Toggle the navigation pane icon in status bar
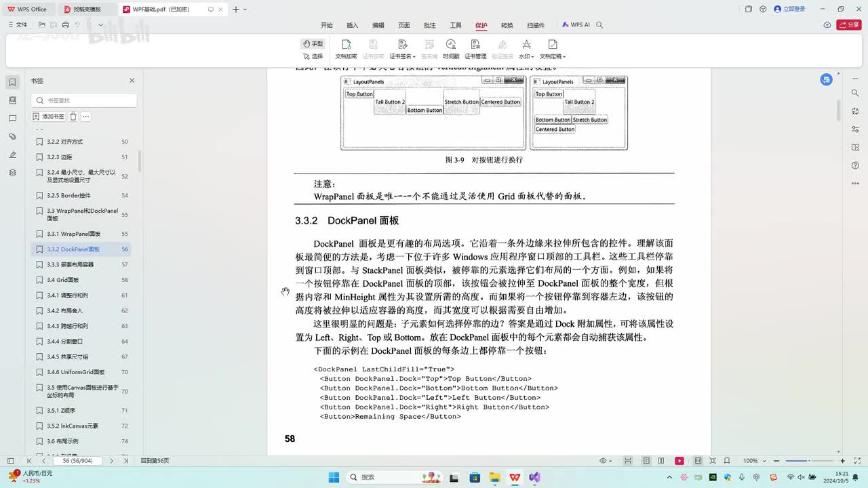Viewport: 868px width, 488px height. pos(10,461)
